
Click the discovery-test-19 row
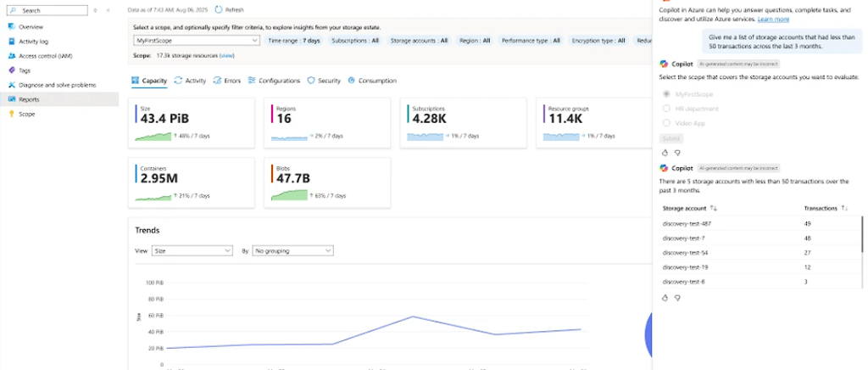point(759,267)
